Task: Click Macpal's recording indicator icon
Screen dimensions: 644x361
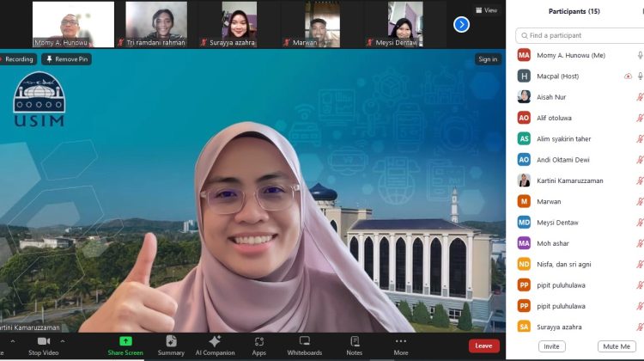Action: 628,76
